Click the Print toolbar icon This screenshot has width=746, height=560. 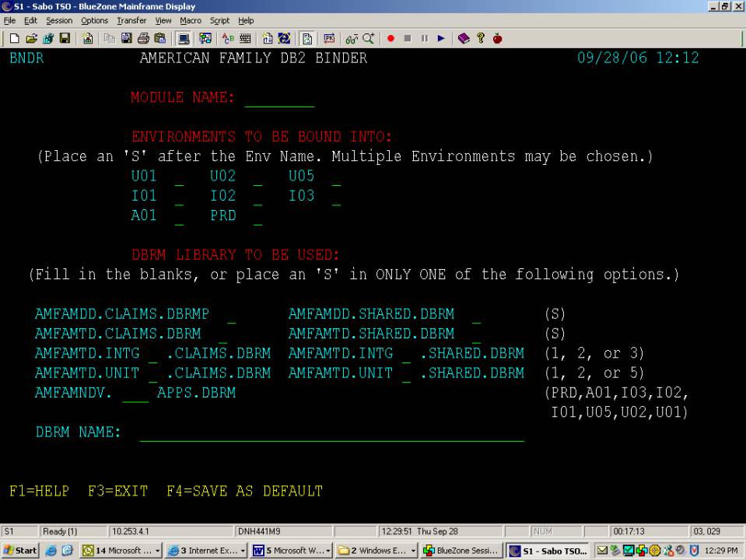point(143,39)
